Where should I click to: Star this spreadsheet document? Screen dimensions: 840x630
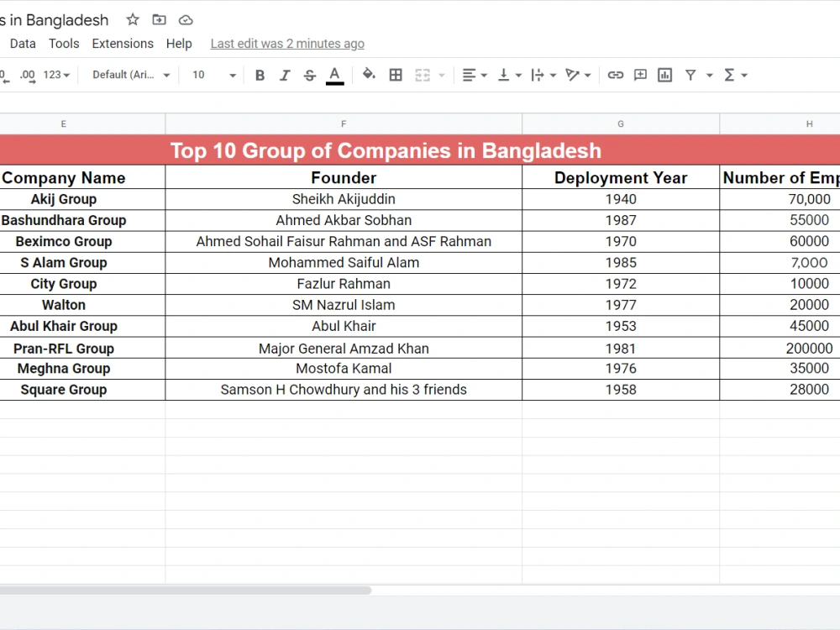click(133, 20)
